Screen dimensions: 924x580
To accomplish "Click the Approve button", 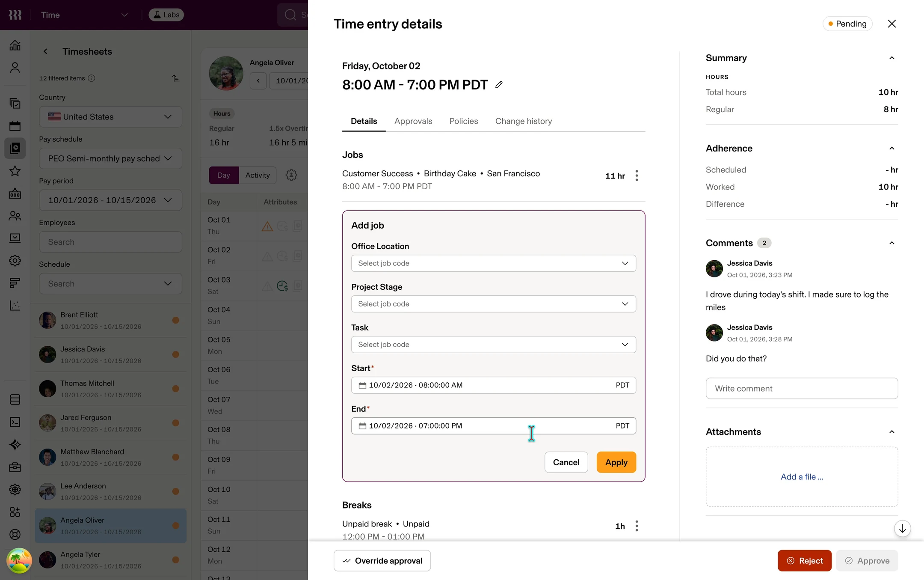I will coord(867,561).
